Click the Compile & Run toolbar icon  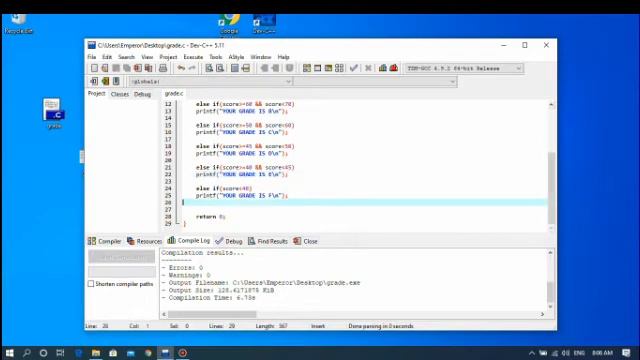point(328,68)
